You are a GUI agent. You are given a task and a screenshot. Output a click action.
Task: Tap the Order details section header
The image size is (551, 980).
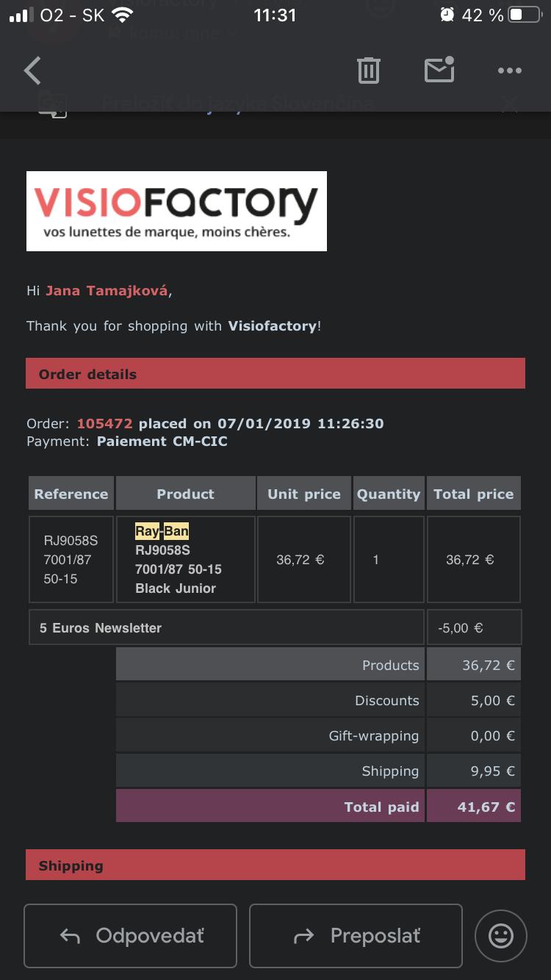tap(275, 374)
